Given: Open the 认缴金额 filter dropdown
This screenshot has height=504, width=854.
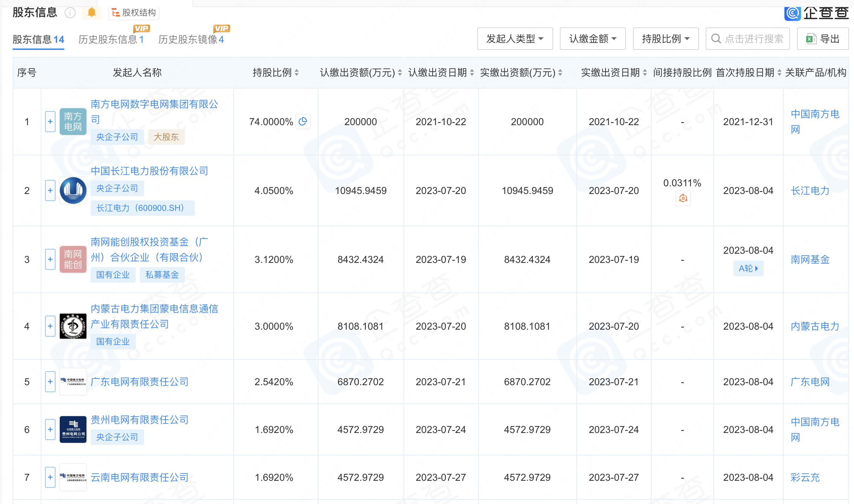Looking at the screenshot, I should pos(593,39).
